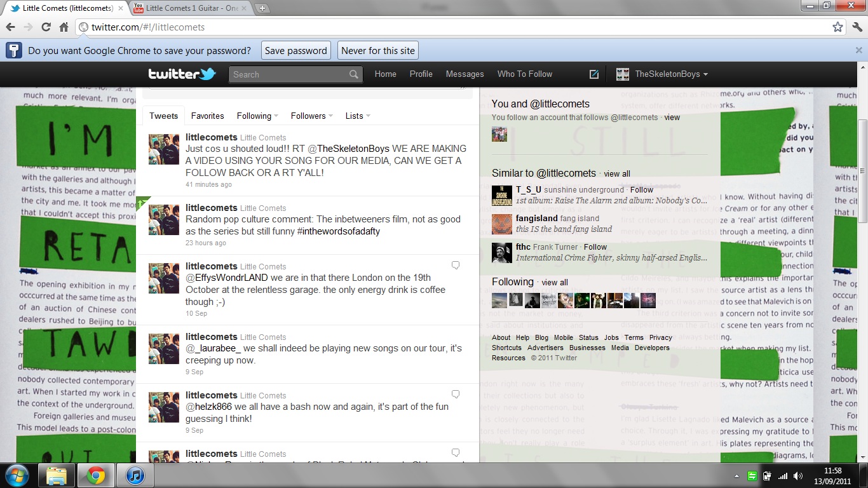Click view all beside Following
The image size is (868, 488).
click(x=555, y=282)
